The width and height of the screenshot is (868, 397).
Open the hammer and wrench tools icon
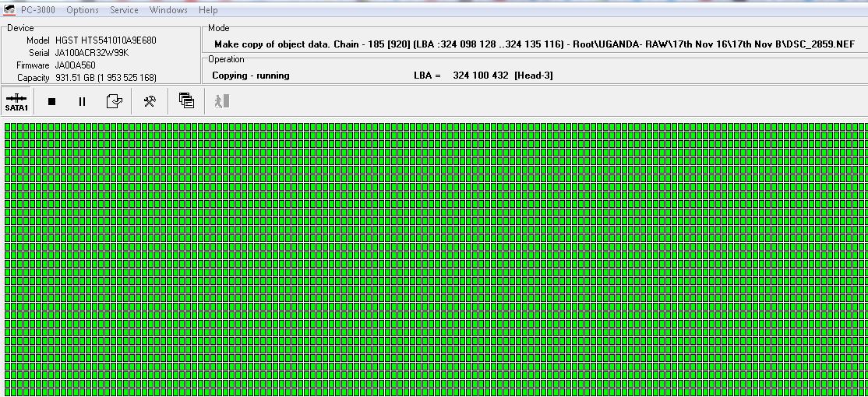click(150, 101)
